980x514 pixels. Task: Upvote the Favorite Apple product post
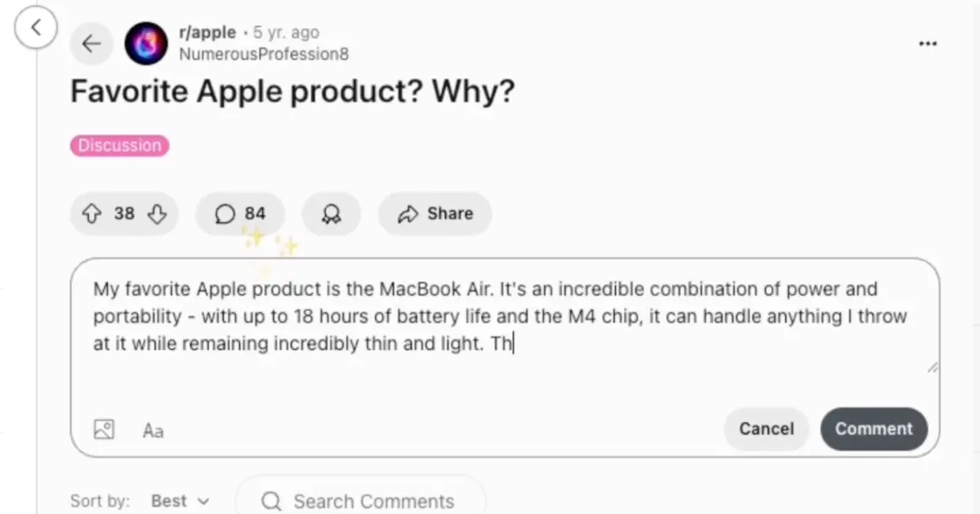[x=91, y=214]
